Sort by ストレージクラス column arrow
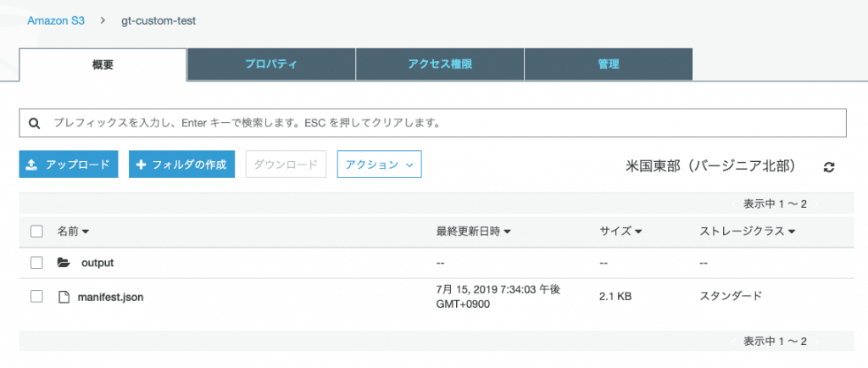The width and height of the screenshot is (868, 368). (791, 231)
